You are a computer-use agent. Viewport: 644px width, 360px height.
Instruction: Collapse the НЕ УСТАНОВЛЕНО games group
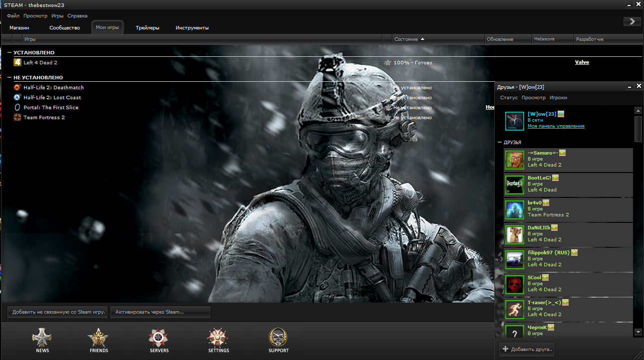tap(9, 77)
